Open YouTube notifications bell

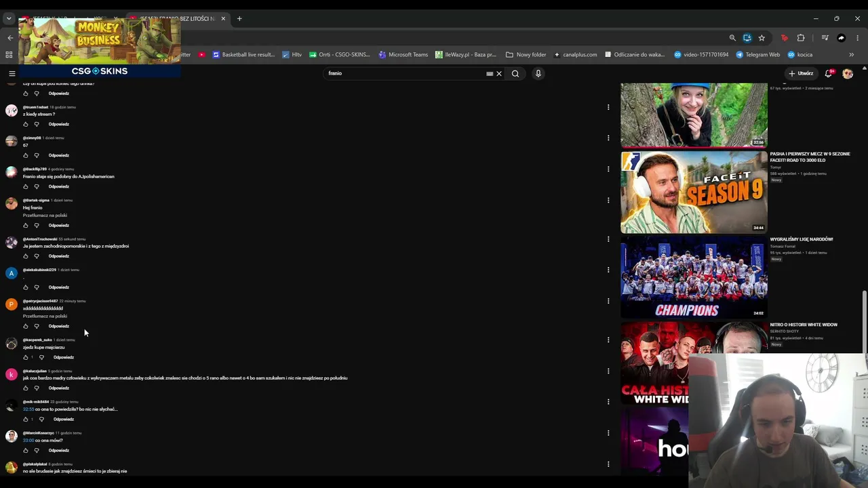(x=829, y=73)
